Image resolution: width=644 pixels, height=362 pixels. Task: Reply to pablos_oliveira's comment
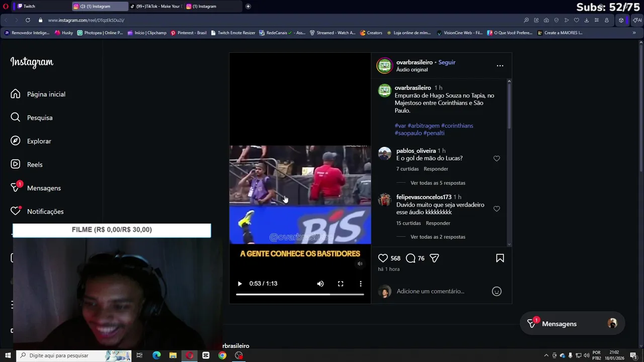[436, 169]
